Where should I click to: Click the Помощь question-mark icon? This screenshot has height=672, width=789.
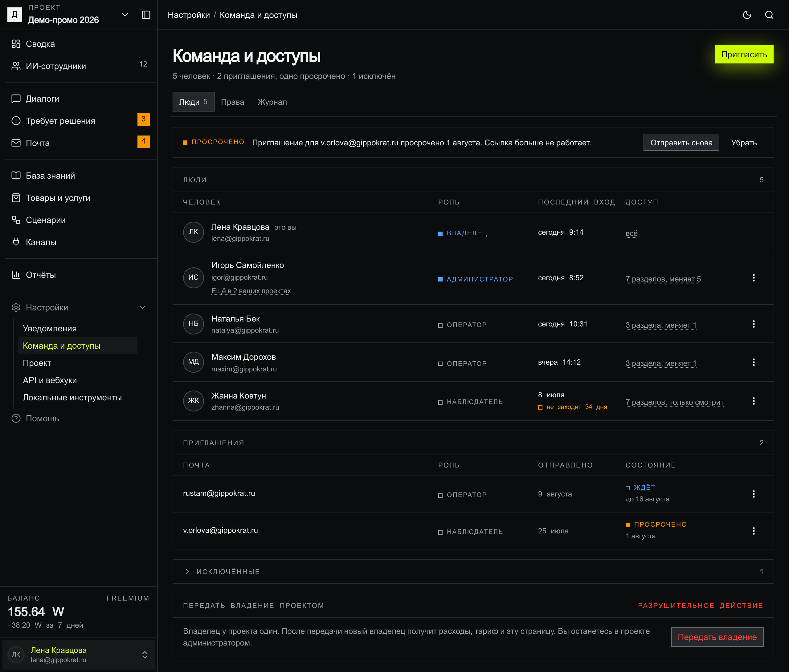click(16, 418)
